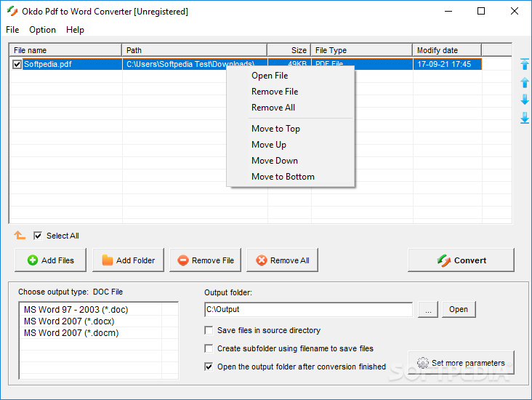The width and height of the screenshot is (532, 400).
Task: Click the Okdo app icon in title bar
Action: pyautogui.click(x=12, y=11)
